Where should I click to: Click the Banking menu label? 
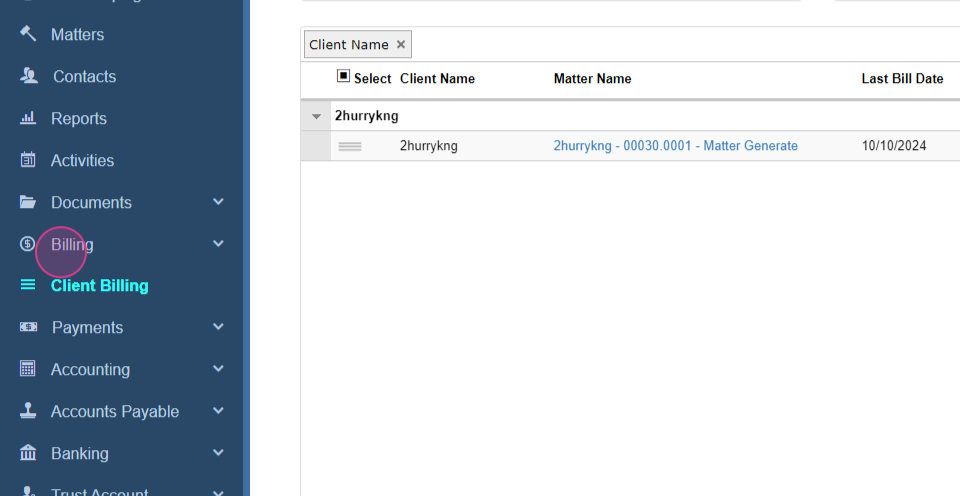(x=80, y=453)
